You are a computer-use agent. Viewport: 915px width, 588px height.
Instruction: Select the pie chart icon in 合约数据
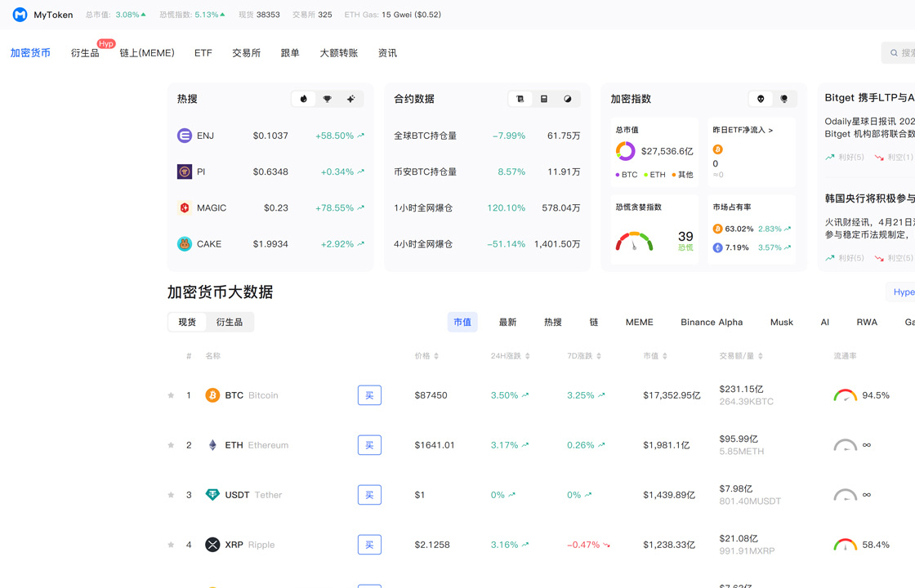pos(568,99)
